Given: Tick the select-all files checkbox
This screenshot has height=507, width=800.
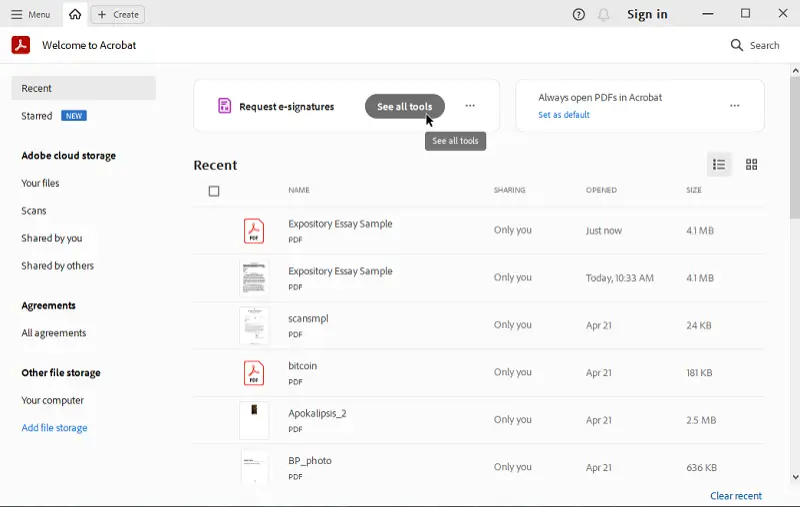Looking at the screenshot, I should tap(214, 191).
